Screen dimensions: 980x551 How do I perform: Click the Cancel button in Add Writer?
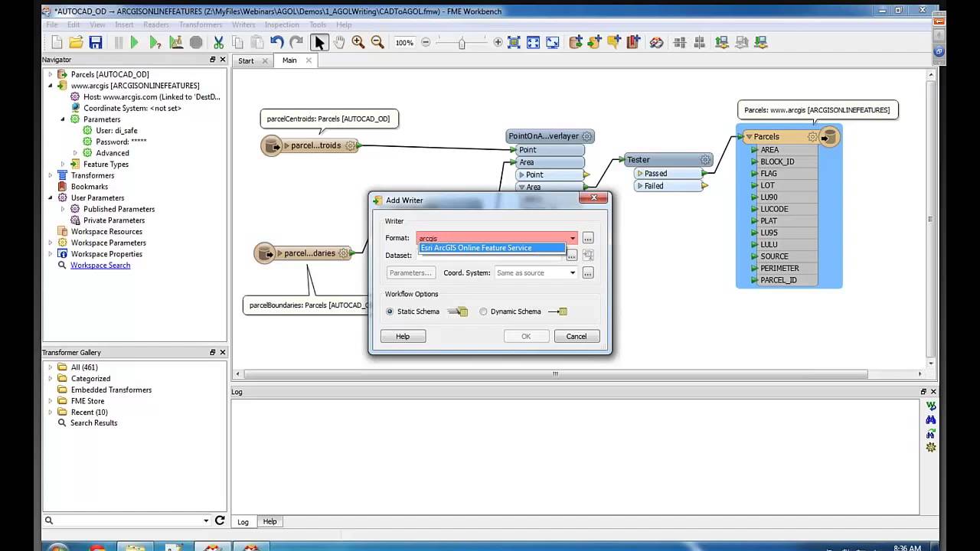[577, 336]
